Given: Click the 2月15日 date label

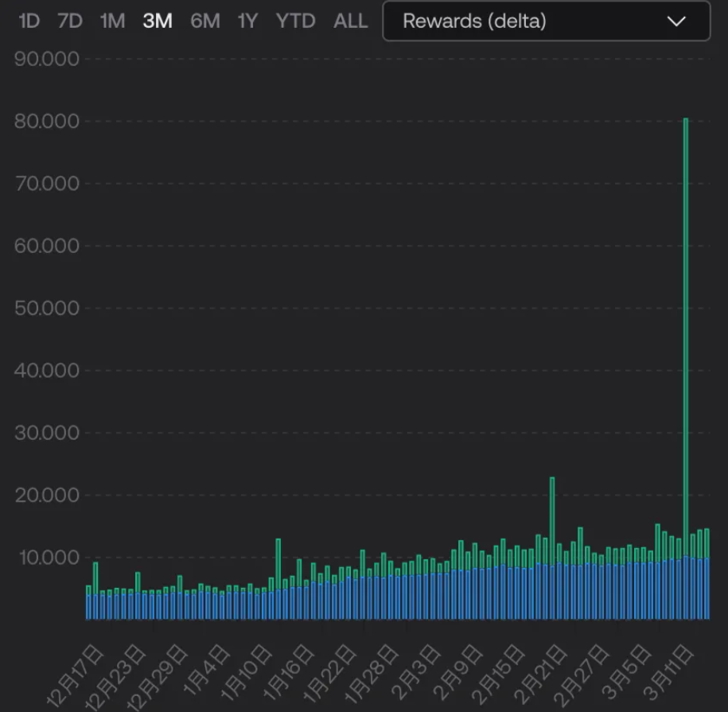Looking at the screenshot, I should 498,674.
